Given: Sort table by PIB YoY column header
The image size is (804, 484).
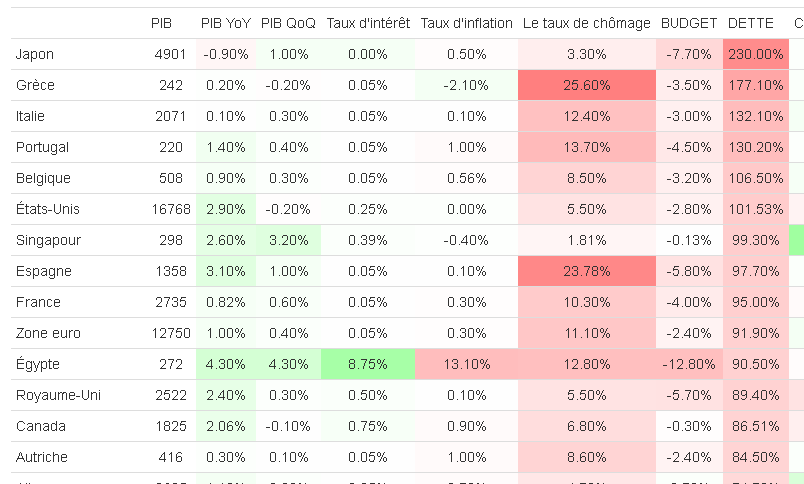Looking at the screenshot, I should 225,23.
